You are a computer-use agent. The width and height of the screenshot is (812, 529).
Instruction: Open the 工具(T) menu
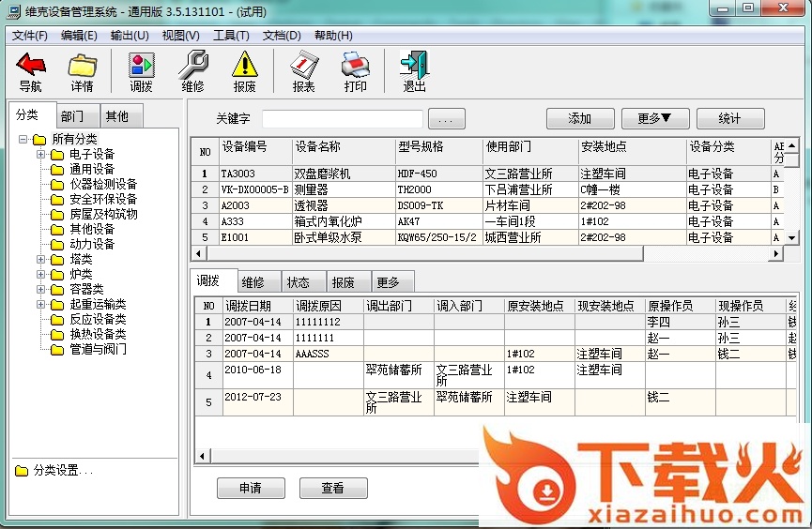pos(231,36)
